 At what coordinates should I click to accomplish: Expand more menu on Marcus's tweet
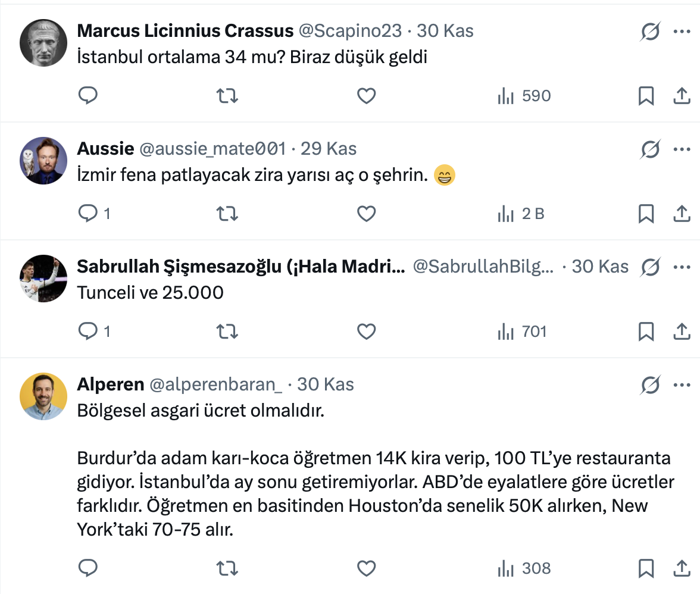682,31
